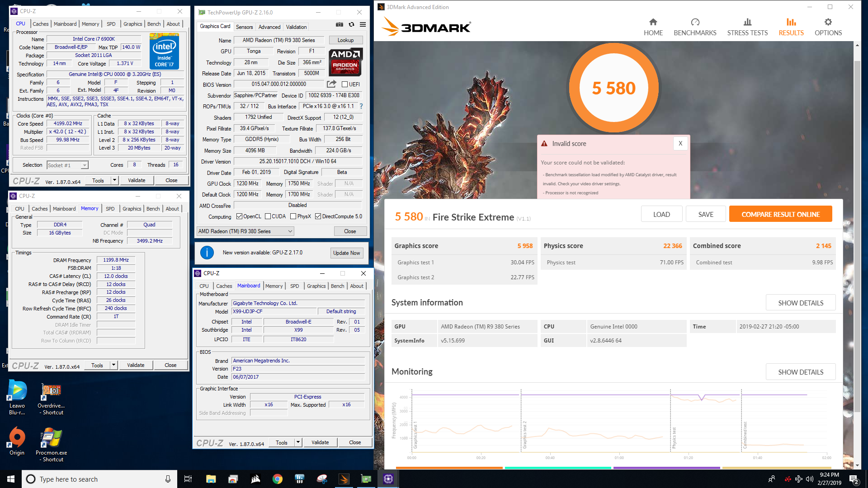868x488 pixels.
Task: Open GPU selection dropdown in GPU-Z
Action: point(245,231)
